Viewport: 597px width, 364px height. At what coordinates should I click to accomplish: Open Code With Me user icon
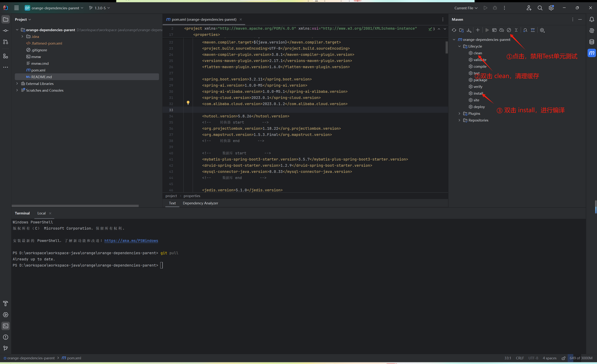pos(529,8)
